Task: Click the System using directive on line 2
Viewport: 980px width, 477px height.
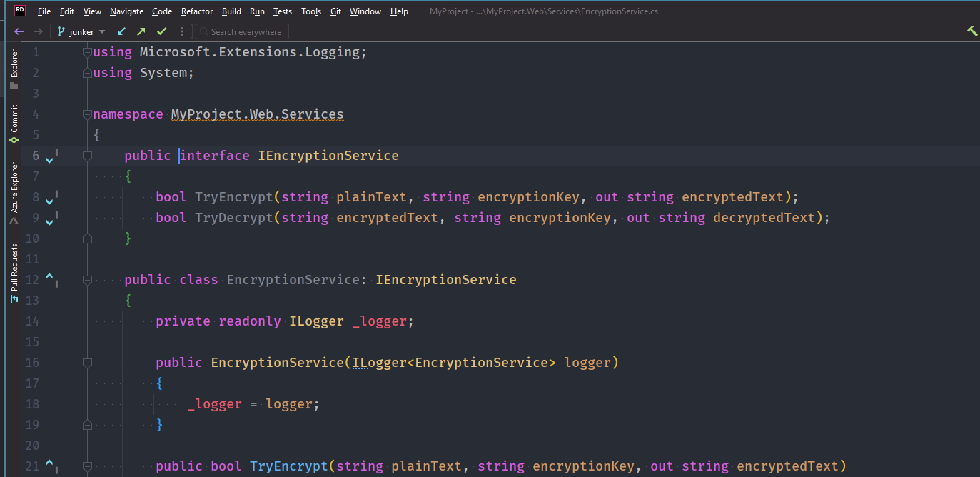Action: tap(163, 73)
